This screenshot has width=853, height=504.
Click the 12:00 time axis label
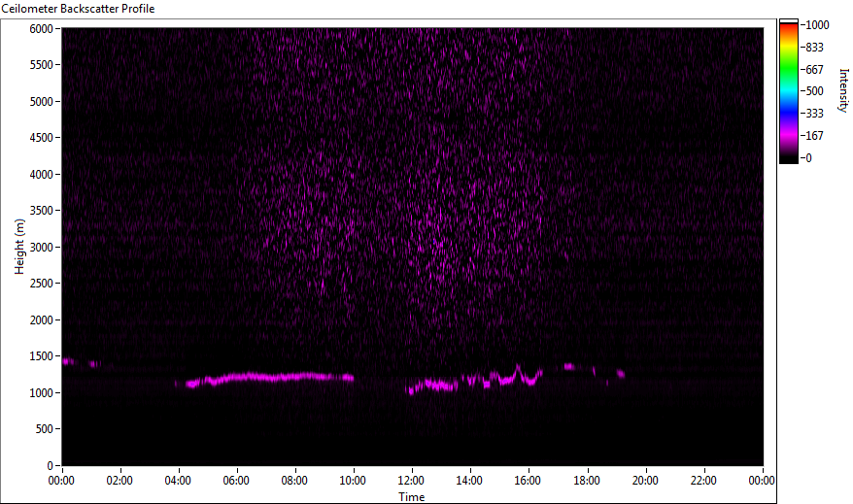pos(411,481)
